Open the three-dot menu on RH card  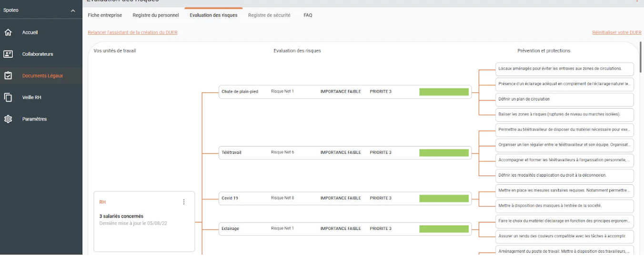click(x=184, y=202)
